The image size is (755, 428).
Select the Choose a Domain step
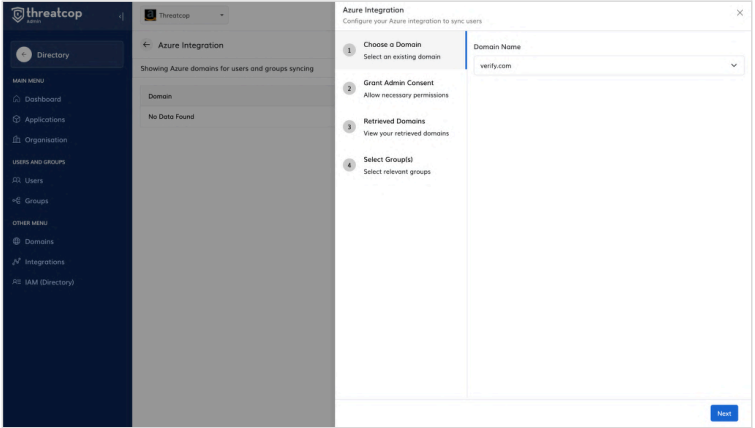[399, 50]
